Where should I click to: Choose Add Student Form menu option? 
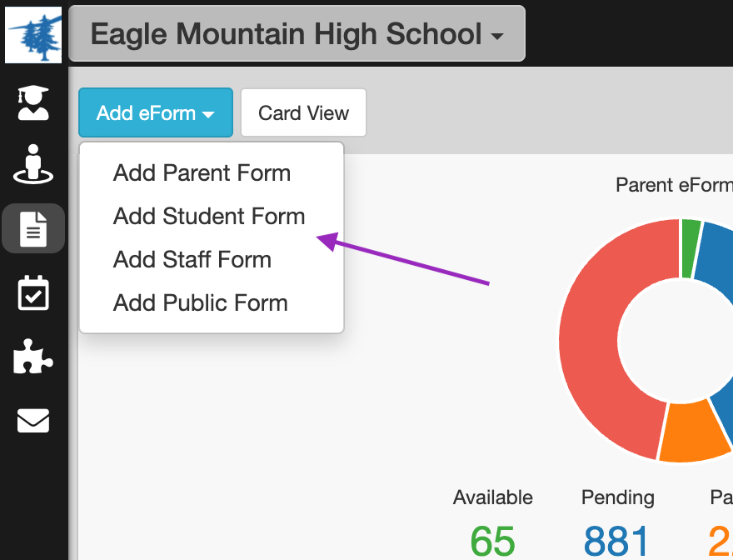(209, 217)
